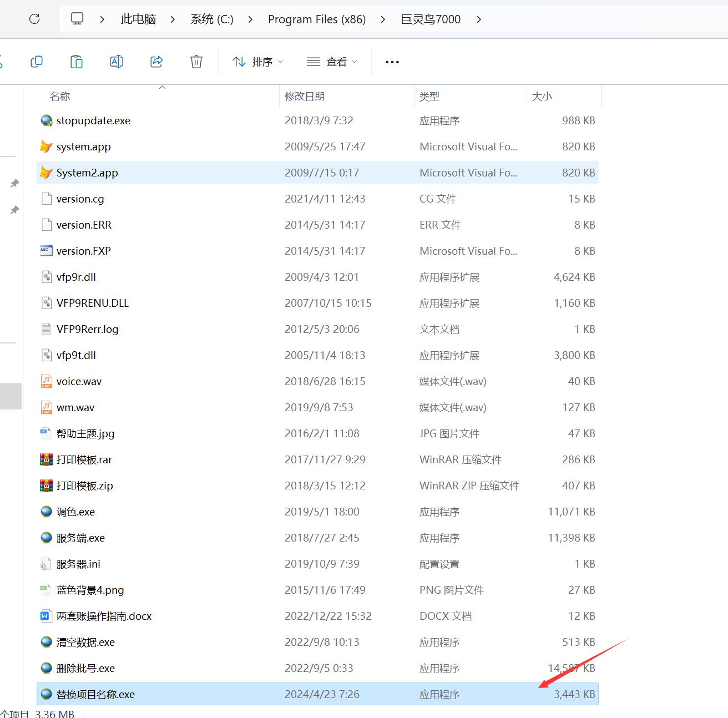The image size is (728, 718).
Task: Open the three-dot more options menu
Action: (x=392, y=62)
